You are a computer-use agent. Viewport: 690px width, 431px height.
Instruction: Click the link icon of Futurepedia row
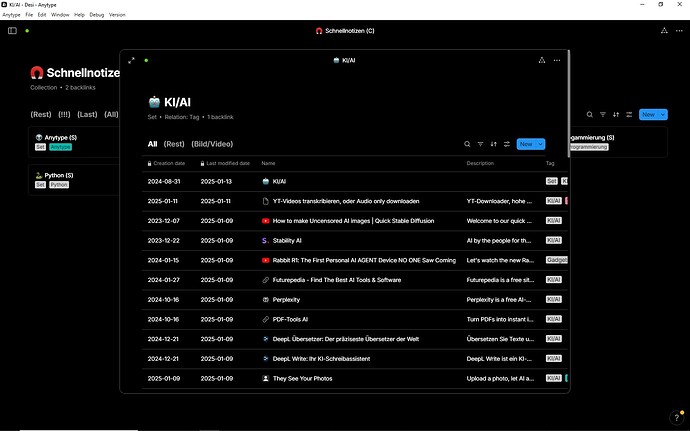point(265,280)
